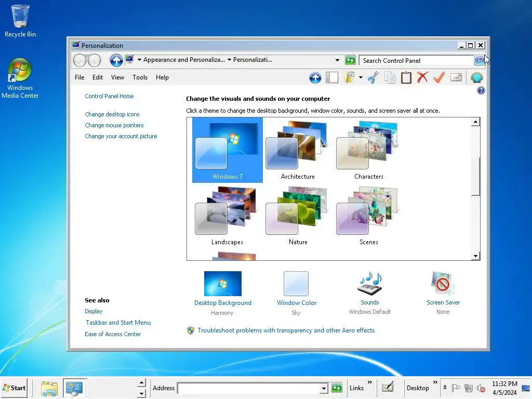Click the theme list scroll down arrow
This screenshot has width=532, height=399.
tap(476, 256)
